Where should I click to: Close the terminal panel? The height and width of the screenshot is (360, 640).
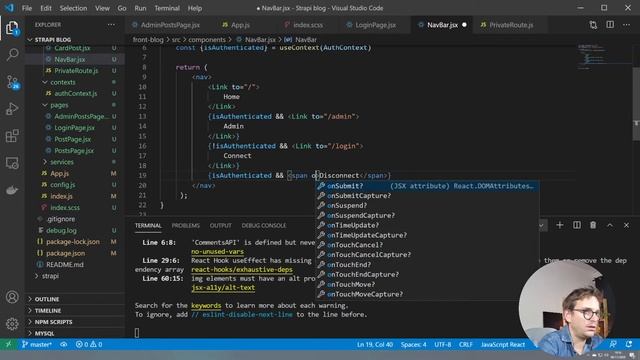(x=627, y=225)
